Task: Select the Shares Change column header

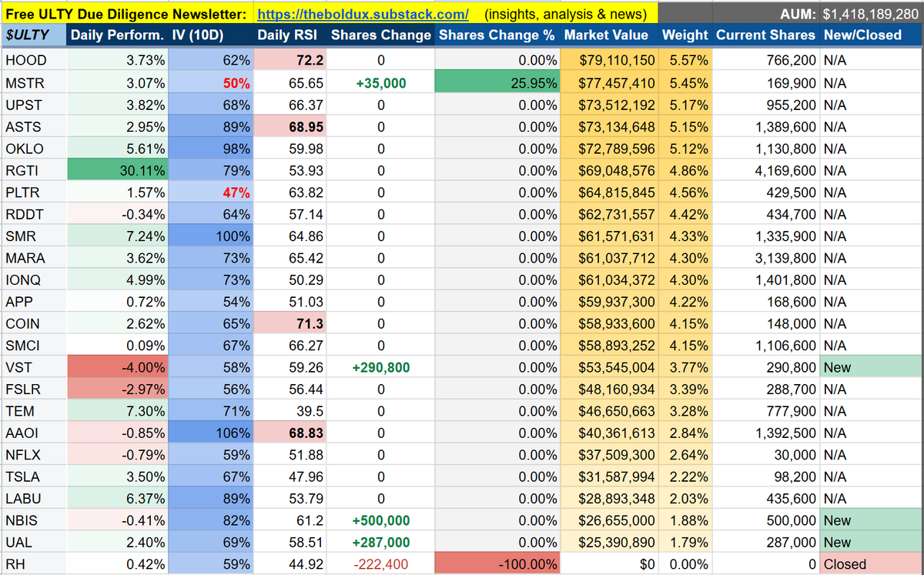Action: pyautogui.click(x=380, y=35)
